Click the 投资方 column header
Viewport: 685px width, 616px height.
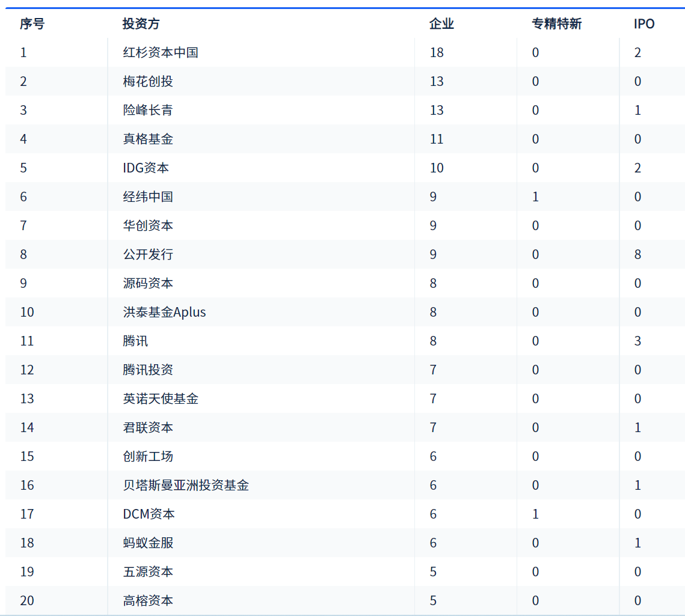[x=141, y=23]
